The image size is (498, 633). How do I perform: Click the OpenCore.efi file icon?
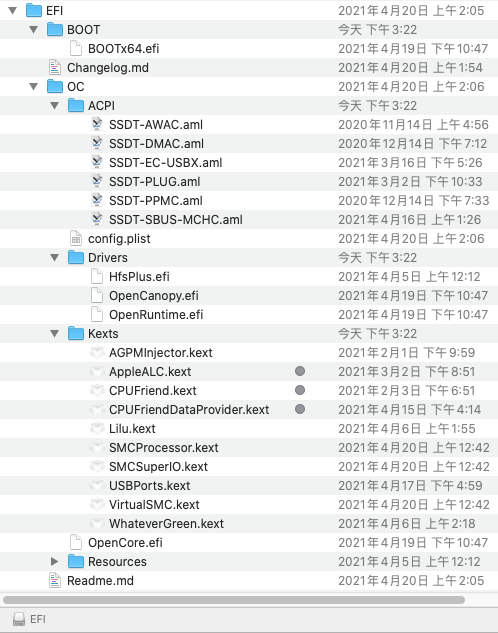pos(76,543)
